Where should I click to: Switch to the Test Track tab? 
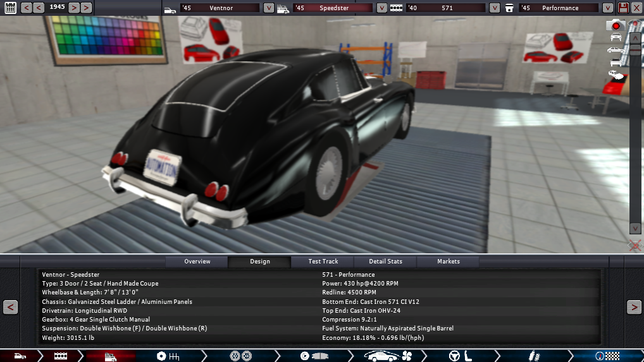coord(323,262)
